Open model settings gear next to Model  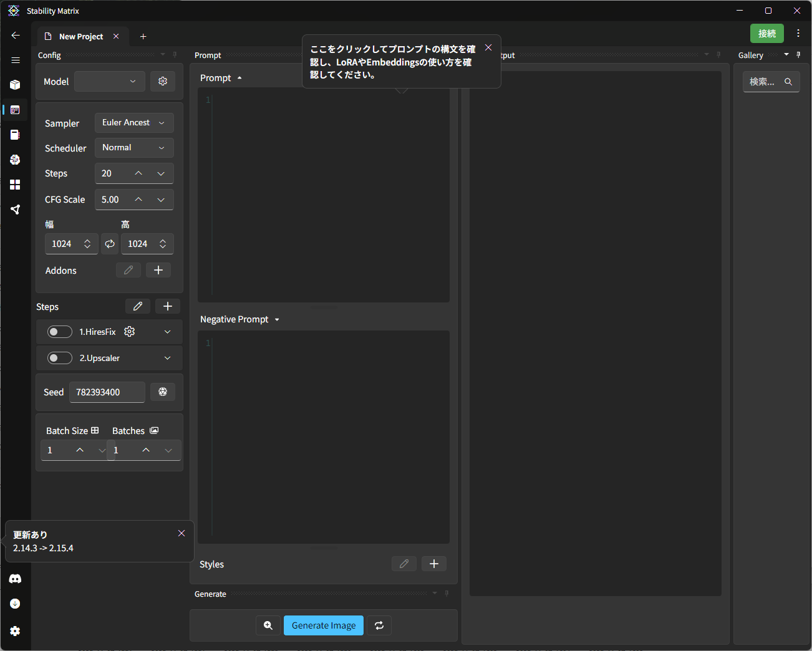pyautogui.click(x=163, y=81)
